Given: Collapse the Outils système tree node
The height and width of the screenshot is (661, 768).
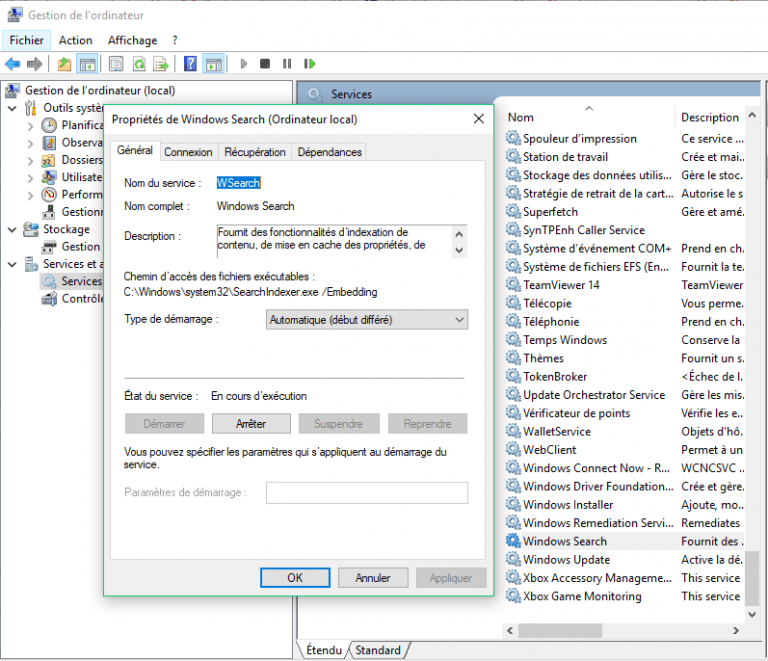Looking at the screenshot, I should tap(12, 108).
